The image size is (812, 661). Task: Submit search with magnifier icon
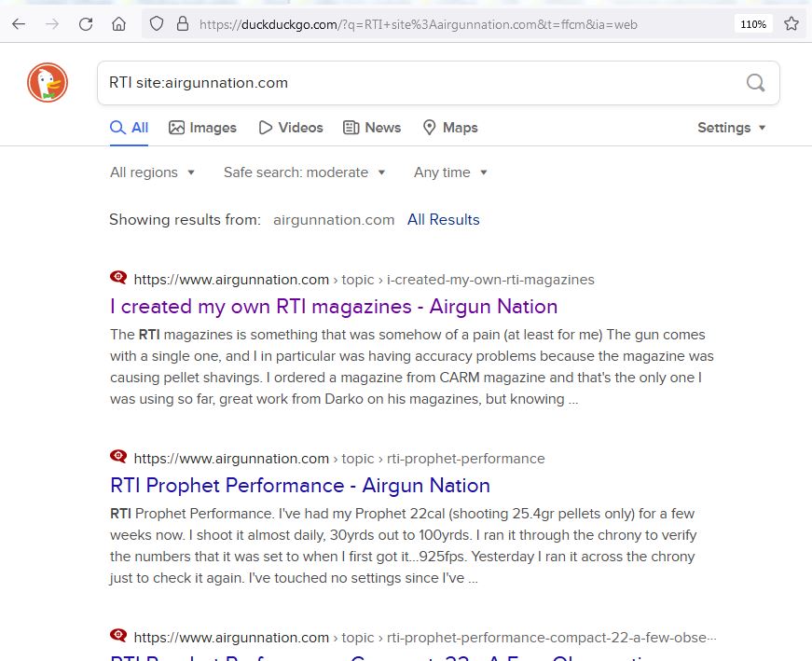(755, 82)
